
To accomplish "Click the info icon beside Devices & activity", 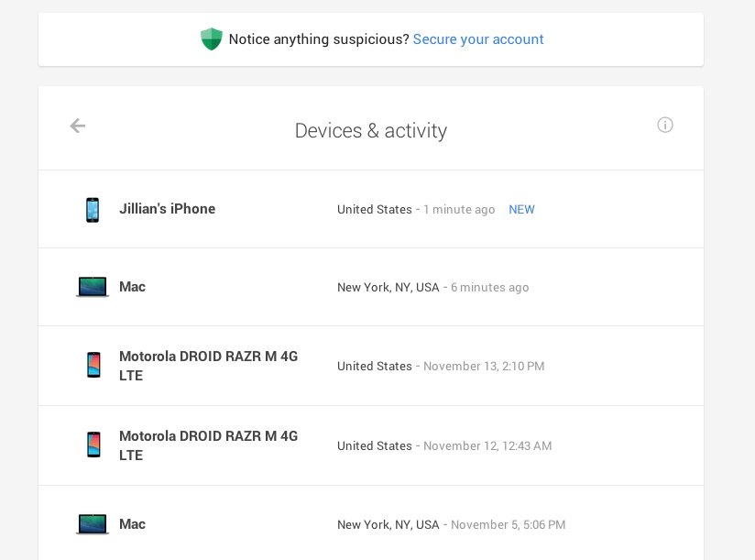I will (x=665, y=126).
